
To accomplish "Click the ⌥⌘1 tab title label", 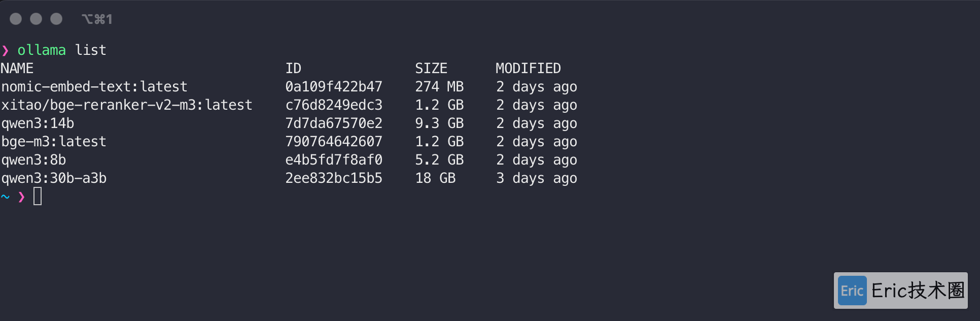I will 97,19.
